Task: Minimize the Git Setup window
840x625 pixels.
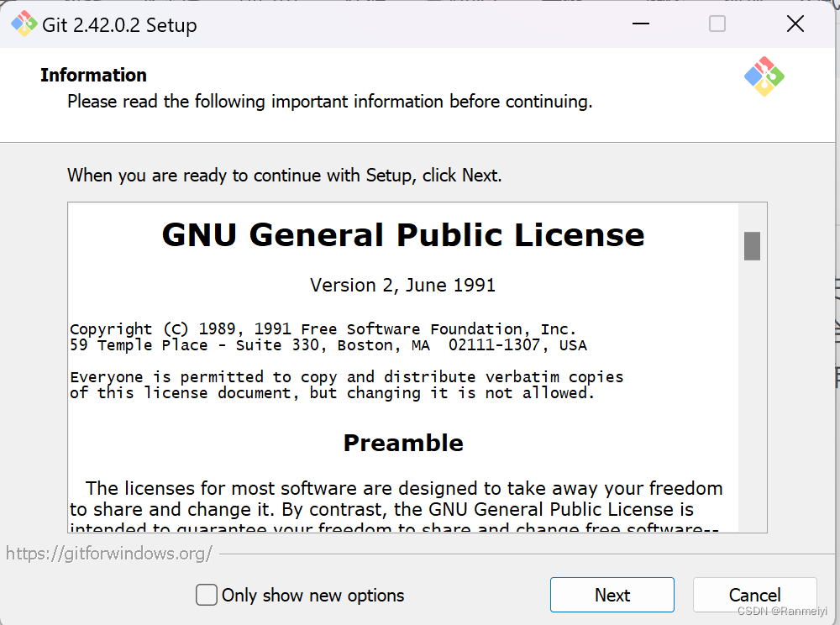Action: point(641,24)
